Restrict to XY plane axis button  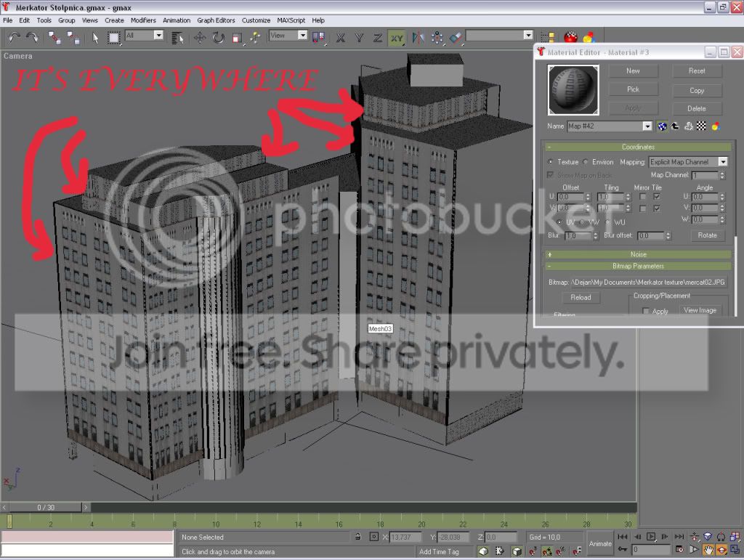point(397,38)
